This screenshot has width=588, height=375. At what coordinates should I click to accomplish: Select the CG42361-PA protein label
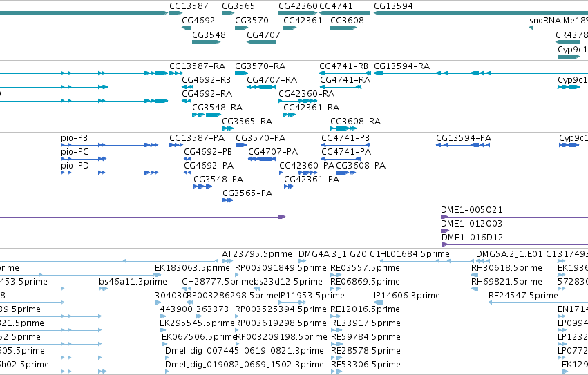[x=312, y=180]
